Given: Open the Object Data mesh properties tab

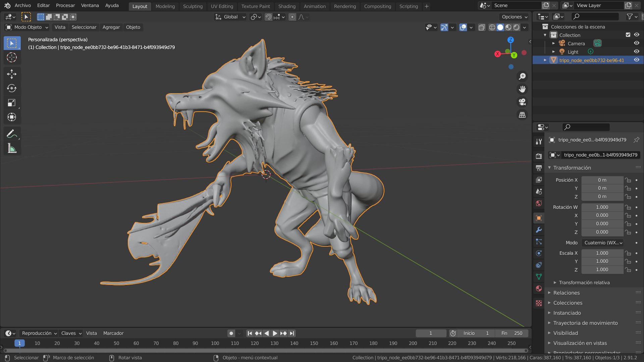Looking at the screenshot, I should click(539, 277).
